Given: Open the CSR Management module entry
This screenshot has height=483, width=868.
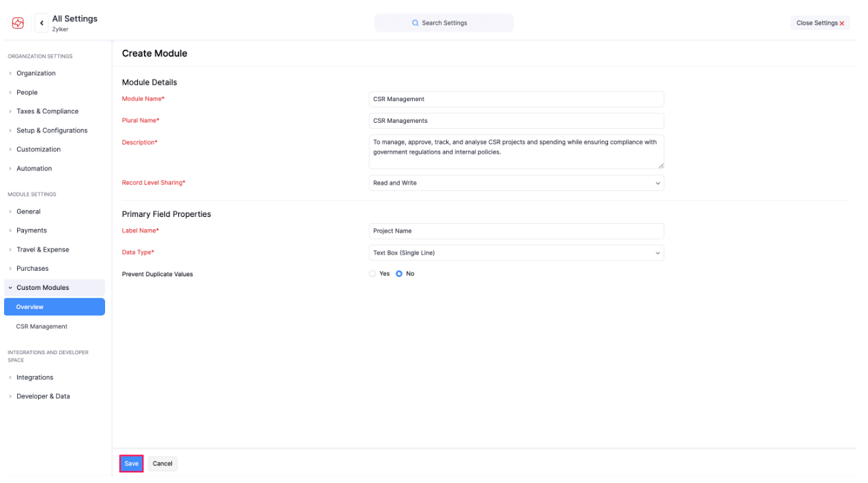Looking at the screenshot, I should tap(41, 326).
